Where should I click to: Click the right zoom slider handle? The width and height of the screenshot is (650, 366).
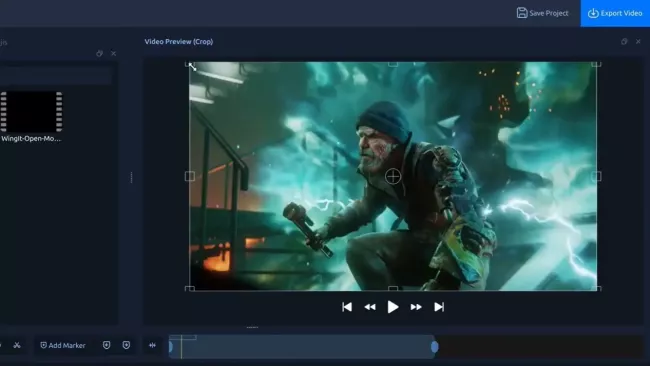434,347
